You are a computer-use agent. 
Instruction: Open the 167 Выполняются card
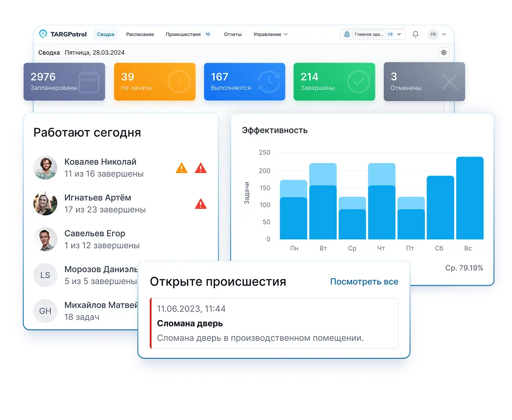245,81
